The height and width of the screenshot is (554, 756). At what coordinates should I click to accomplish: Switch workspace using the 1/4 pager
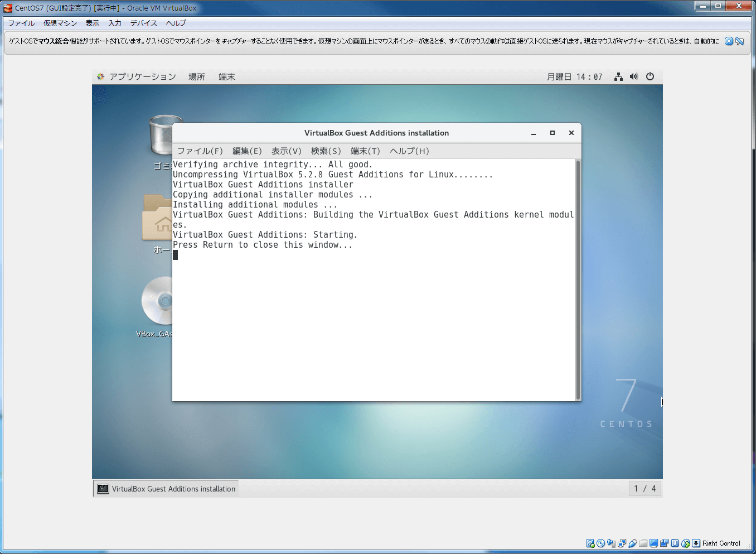(x=644, y=488)
